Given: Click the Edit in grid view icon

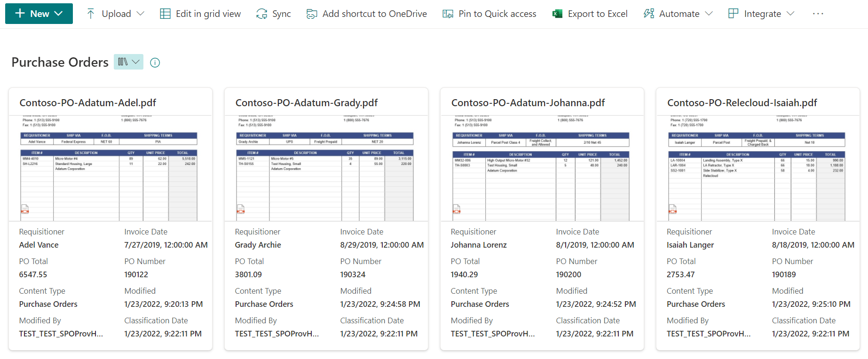Looking at the screenshot, I should [x=165, y=14].
